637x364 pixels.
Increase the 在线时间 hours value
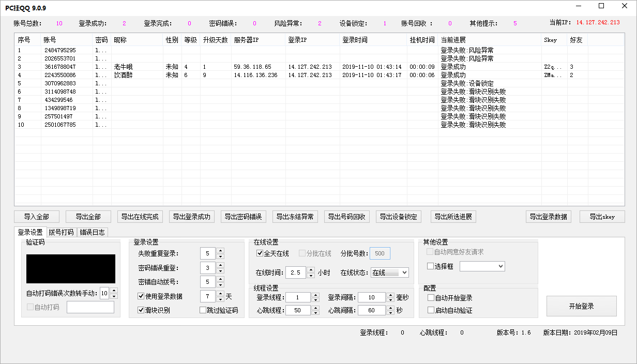(x=310, y=270)
